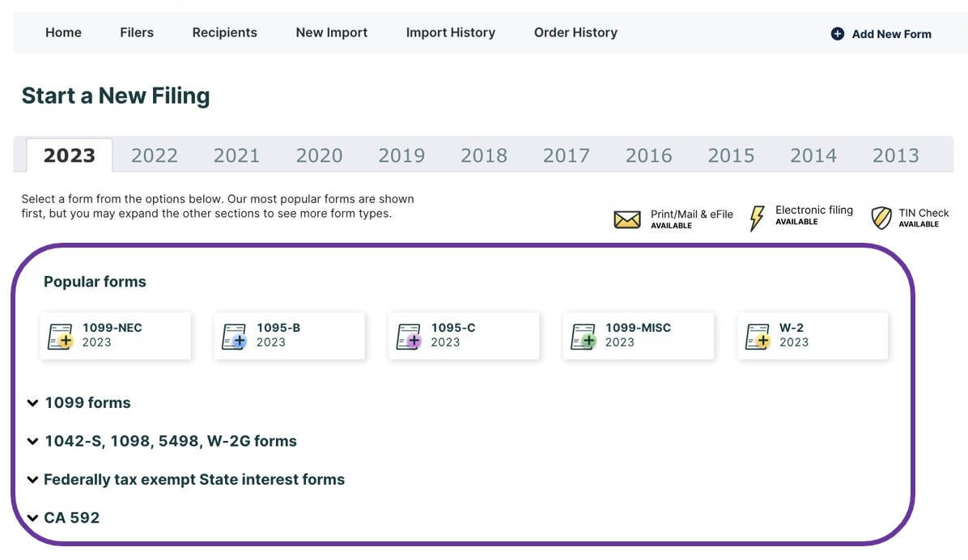Click the Add New Form button
The width and height of the screenshot is (968, 560).
[x=881, y=34]
